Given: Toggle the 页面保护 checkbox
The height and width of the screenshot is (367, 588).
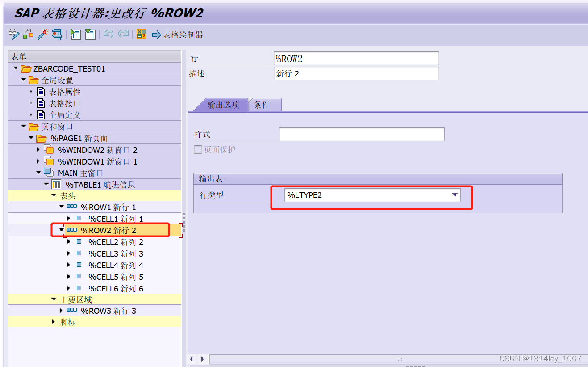Looking at the screenshot, I should coord(198,149).
